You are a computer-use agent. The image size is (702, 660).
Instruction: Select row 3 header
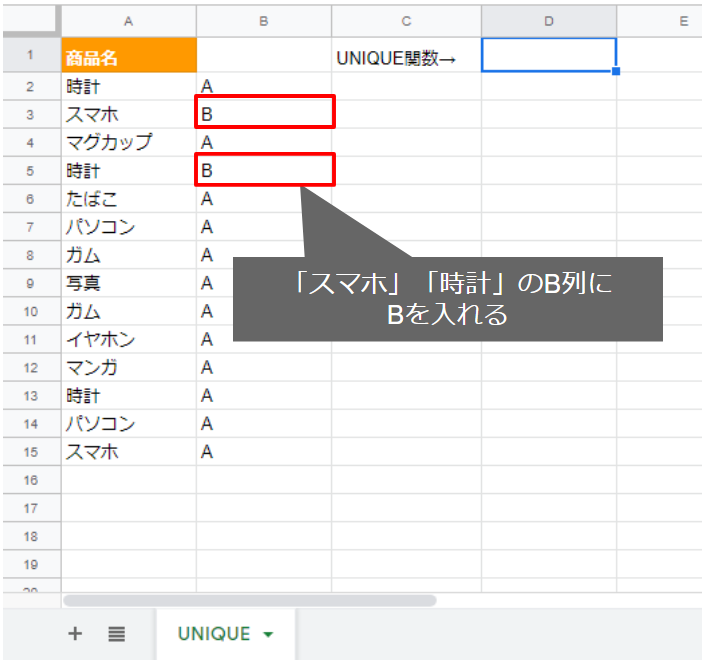[31, 115]
